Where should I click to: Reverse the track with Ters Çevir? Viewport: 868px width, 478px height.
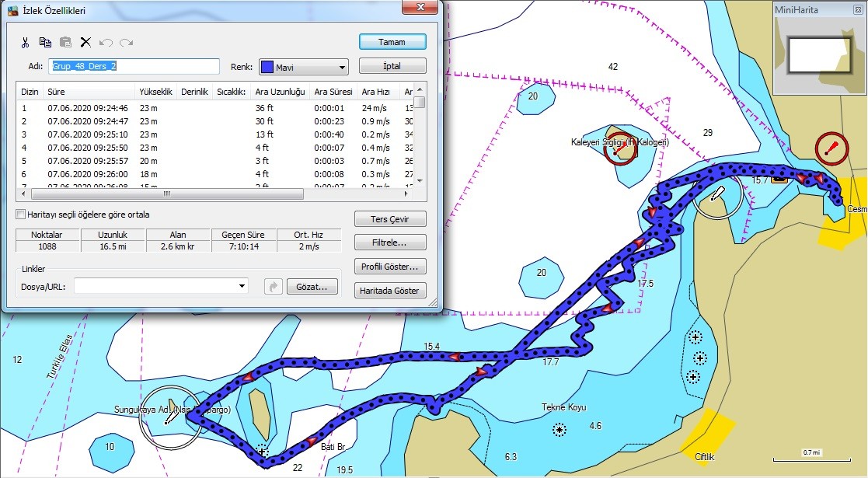tap(390, 219)
